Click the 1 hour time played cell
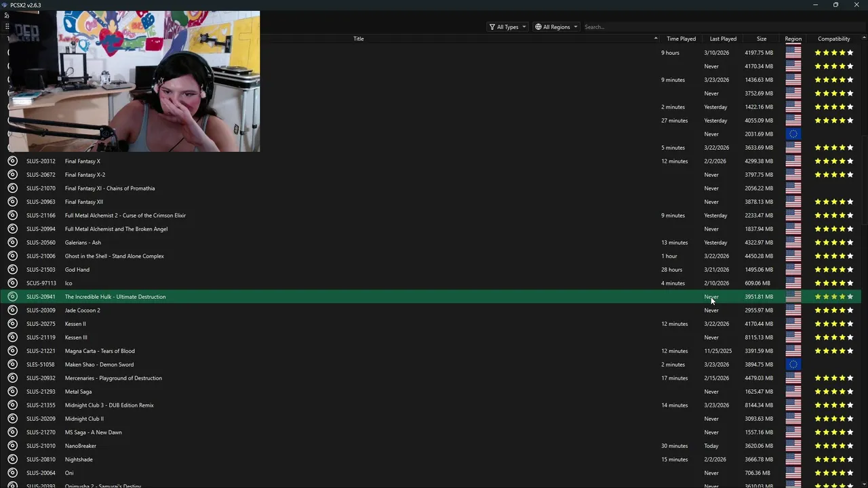 pyautogui.click(x=669, y=256)
